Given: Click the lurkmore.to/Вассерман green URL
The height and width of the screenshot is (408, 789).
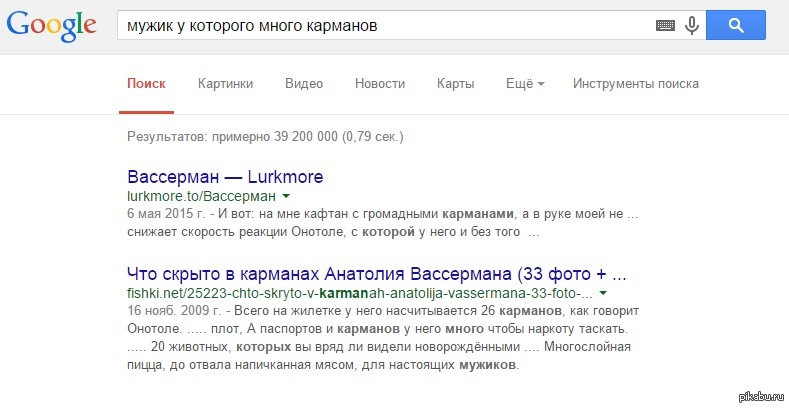Looking at the screenshot, I should coord(201,196).
